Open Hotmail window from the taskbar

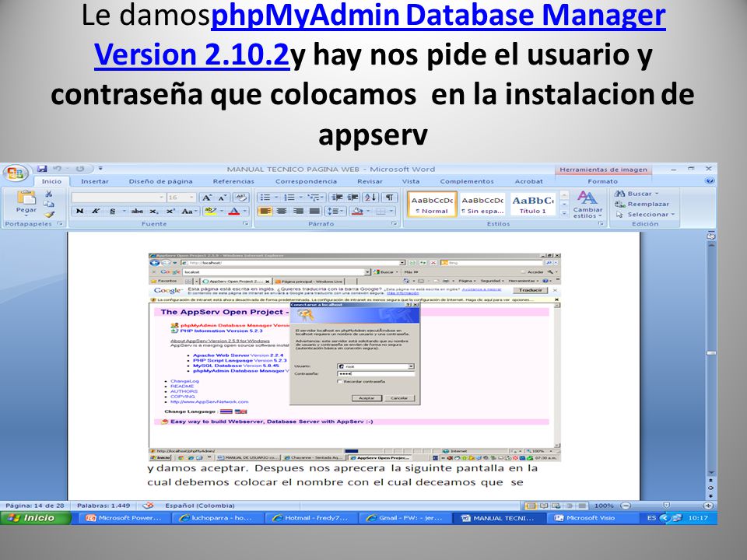click(x=310, y=518)
